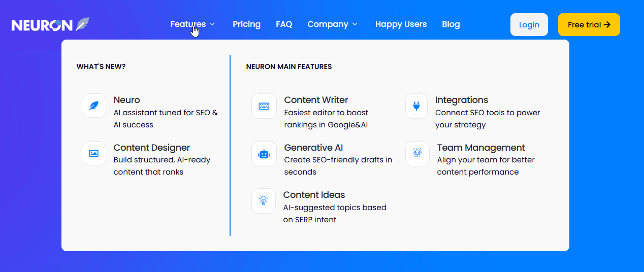
Task: Visit the Blog from navigation
Action: [x=450, y=24]
